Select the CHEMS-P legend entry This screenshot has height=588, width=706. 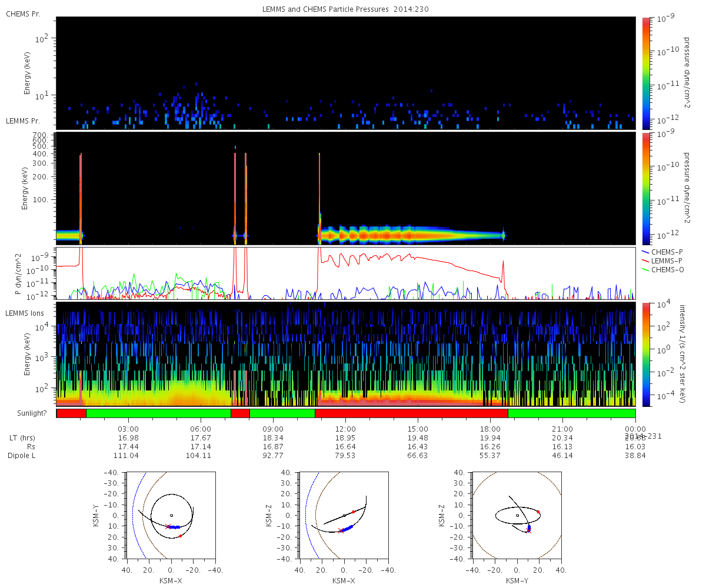coord(667,252)
